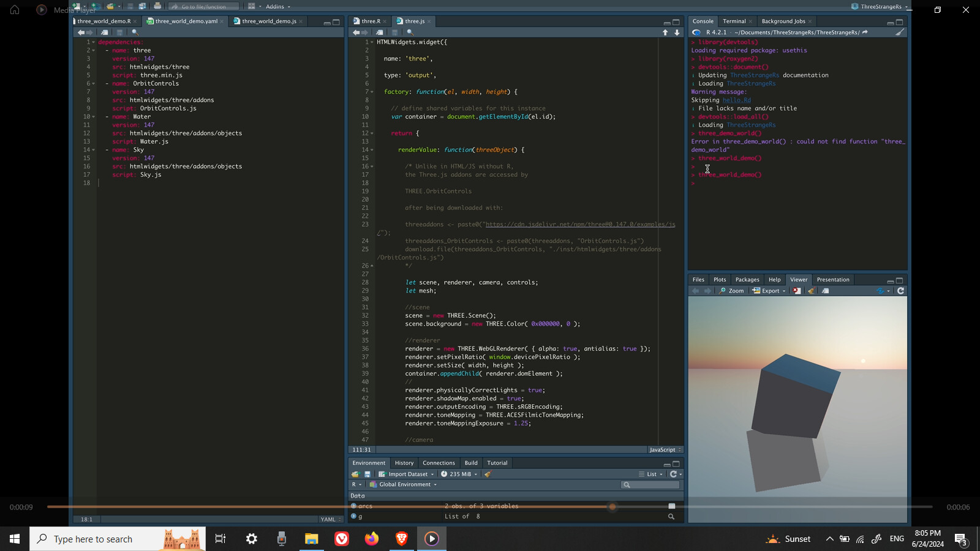Open the Export dropdown in the Viewer
The height and width of the screenshot is (551, 980).
(769, 291)
